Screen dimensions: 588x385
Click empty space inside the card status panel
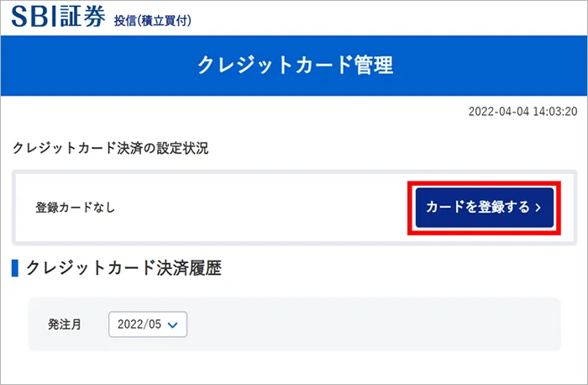[252, 208]
